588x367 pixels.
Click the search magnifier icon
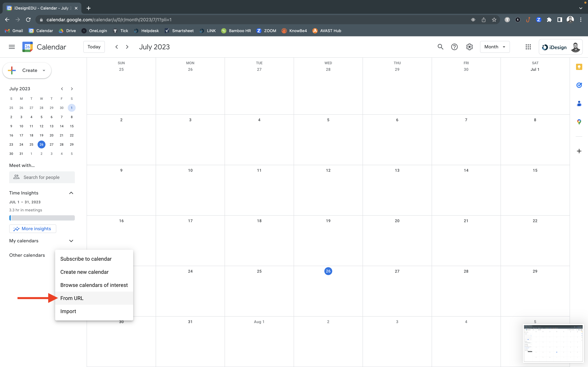point(440,47)
